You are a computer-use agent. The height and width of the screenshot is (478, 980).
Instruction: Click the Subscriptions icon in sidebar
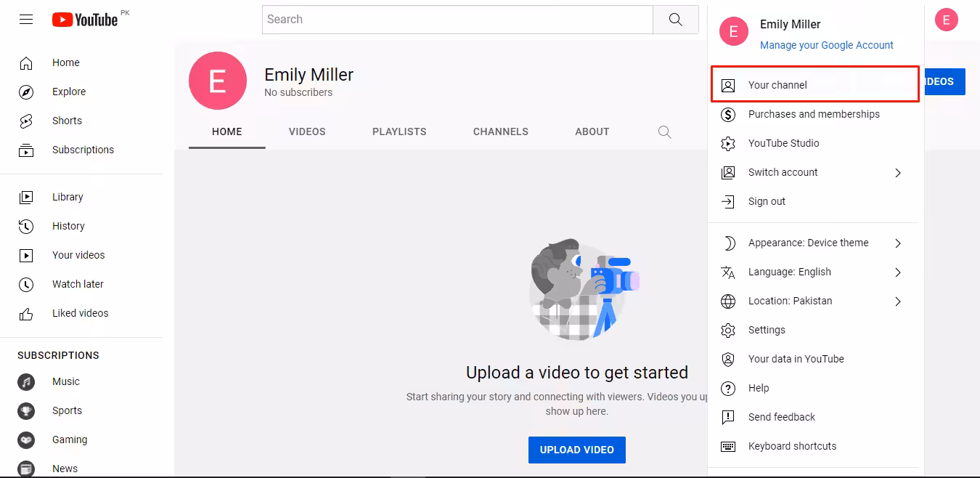coord(26,150)
